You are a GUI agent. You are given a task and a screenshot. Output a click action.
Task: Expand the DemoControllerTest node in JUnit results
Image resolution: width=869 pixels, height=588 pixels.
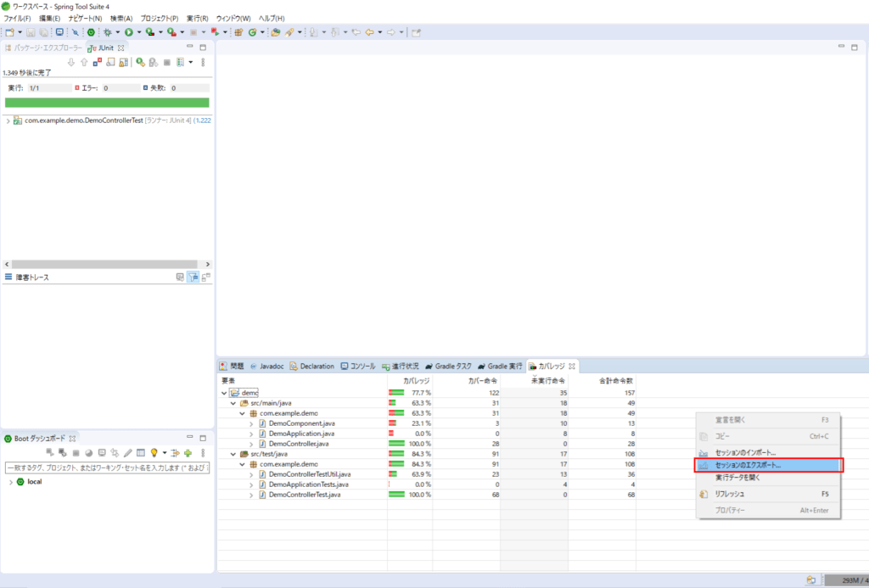click(8, 120)
